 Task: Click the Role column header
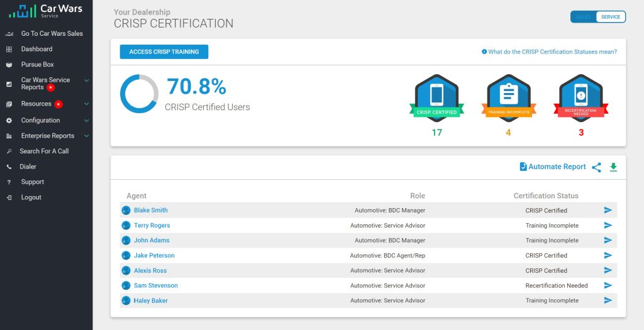(418, 195)
